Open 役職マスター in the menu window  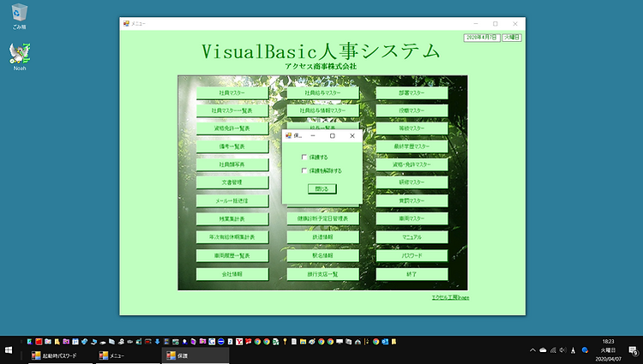(x=412, y=110)
